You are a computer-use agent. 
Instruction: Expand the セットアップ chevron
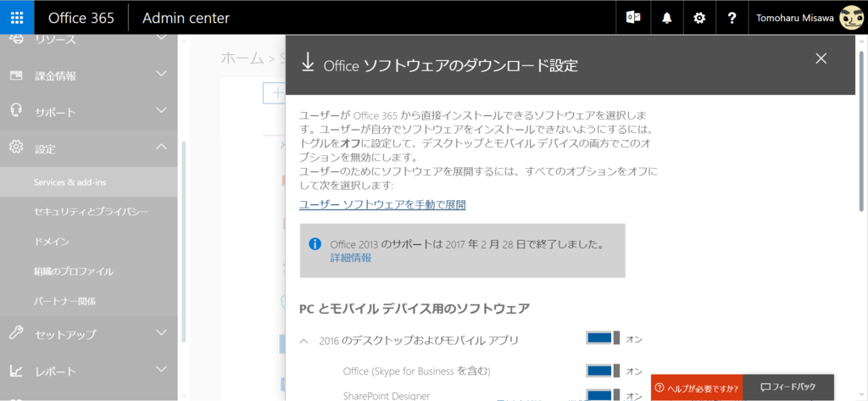click(161, 332)
